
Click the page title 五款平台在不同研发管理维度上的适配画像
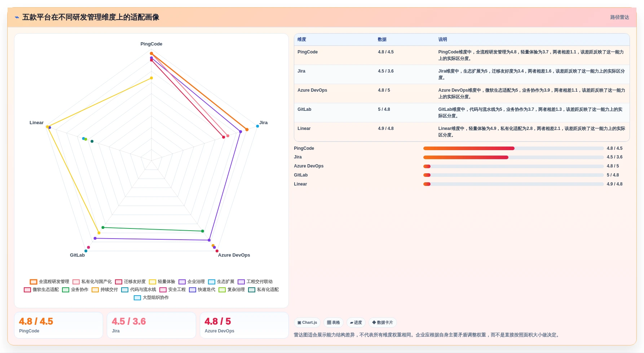[x=91, y=17]
